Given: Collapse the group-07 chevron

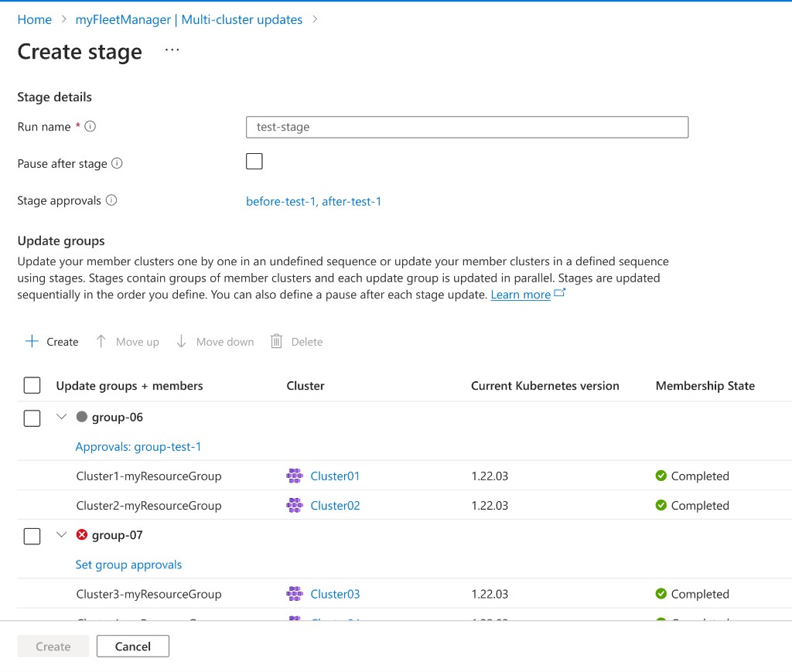Looking at the screenshot, I should 61,534.
